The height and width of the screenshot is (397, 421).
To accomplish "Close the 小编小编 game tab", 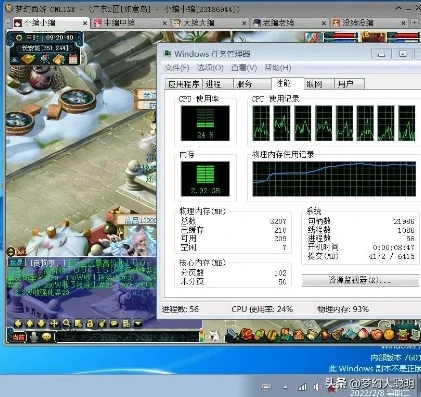I will point(85,23).
